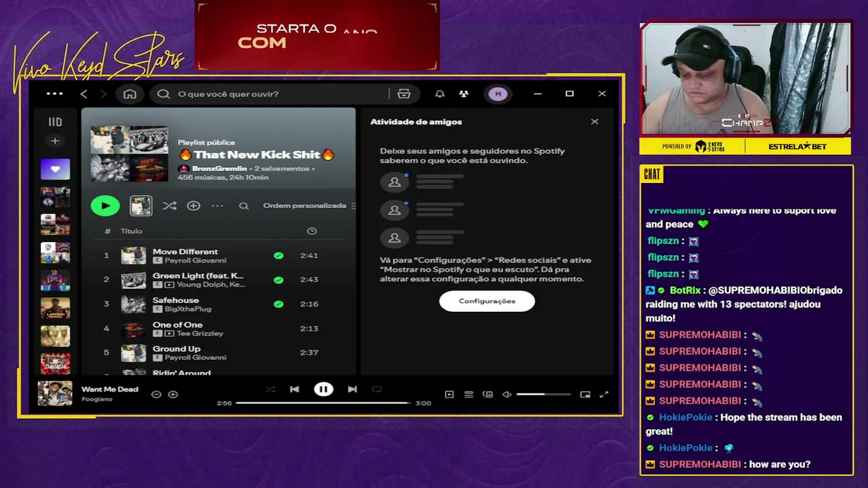The image size is (868, 488).
Task: Adjust the volume slider
Action: (x=543, y=394)
